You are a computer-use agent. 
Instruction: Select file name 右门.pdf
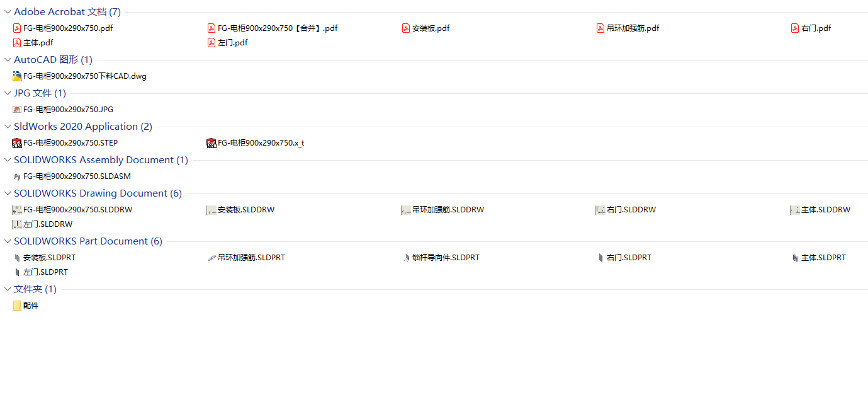tap(816, 28)
